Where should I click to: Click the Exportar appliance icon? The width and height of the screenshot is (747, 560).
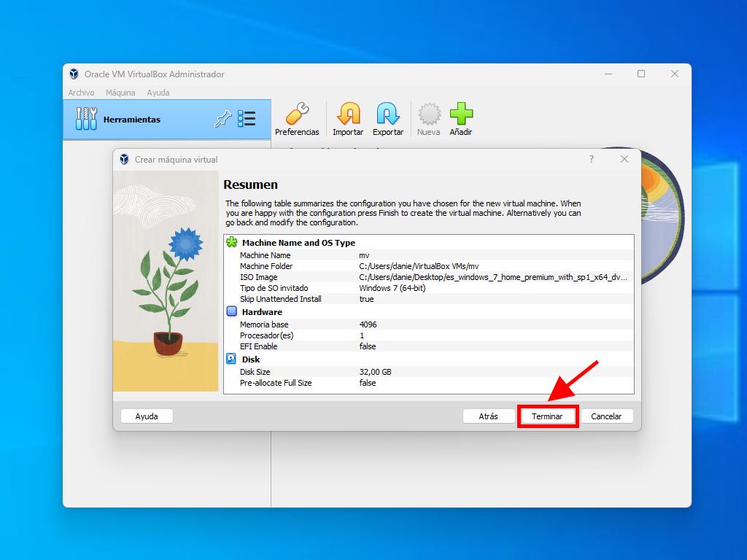click(x=387, y=114)
